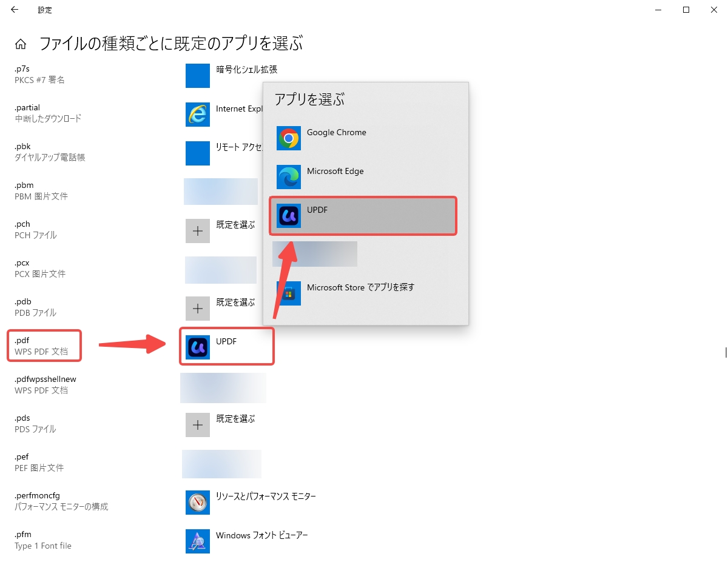This screenshot has height=565, width=728.
Task: Click the Resource and Performance Monitor icon
Action: tap(198, 502)
